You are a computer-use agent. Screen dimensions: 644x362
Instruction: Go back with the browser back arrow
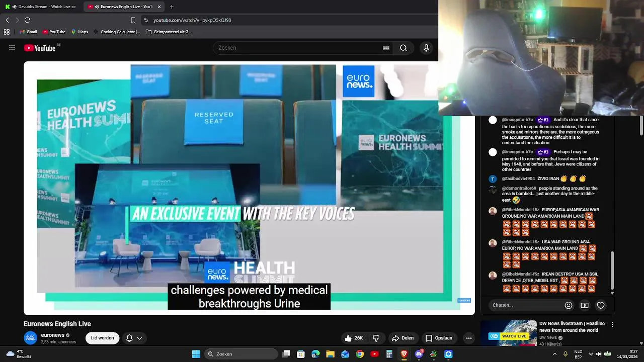tap(7, 20)
